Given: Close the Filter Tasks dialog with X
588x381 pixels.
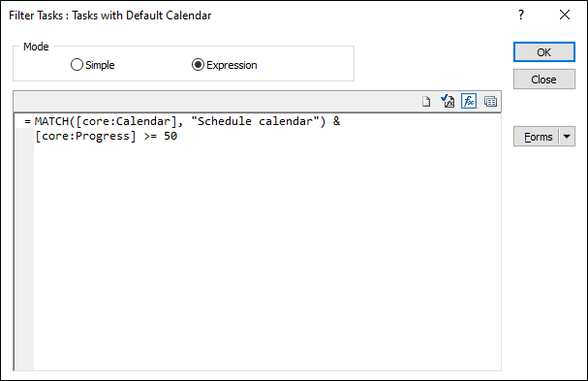Looking at the screenshot, I should click(x=565, y=15).
